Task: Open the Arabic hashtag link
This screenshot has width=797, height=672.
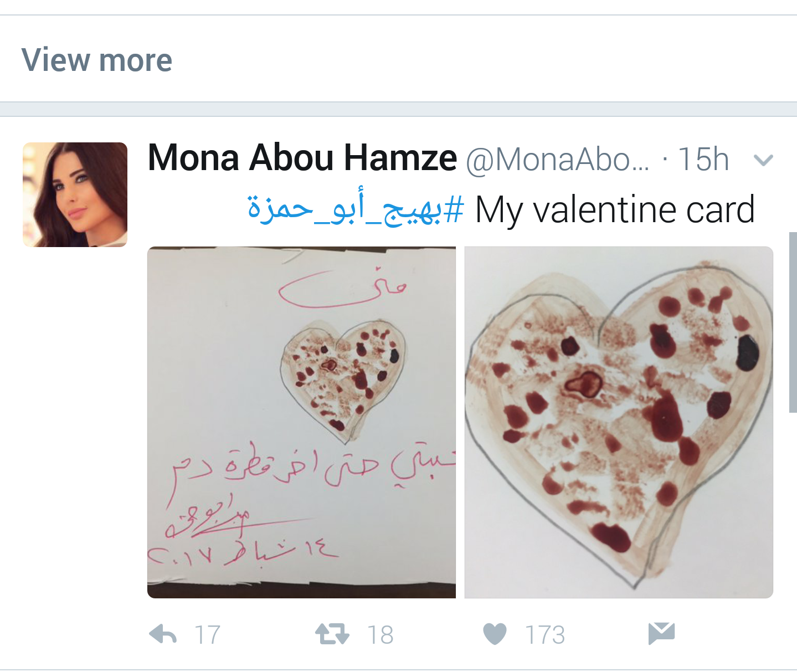Action: (x=356, y=210)
